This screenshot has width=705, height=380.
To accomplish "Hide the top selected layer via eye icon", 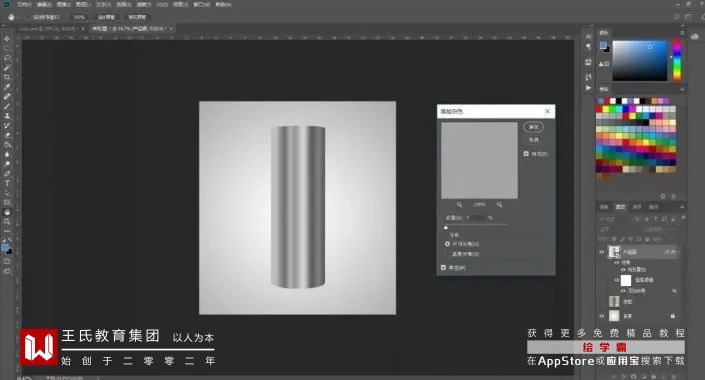I will click(x=602, y=252).
